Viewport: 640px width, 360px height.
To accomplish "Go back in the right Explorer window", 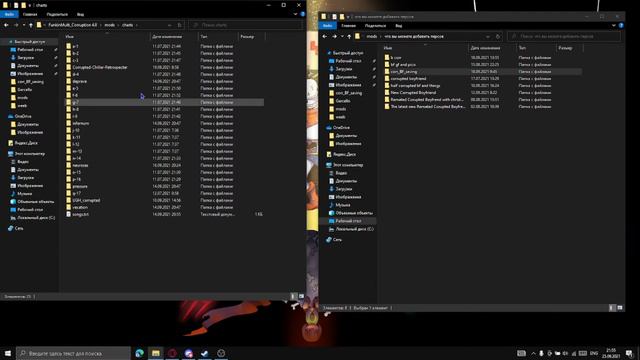I will 324,36.
